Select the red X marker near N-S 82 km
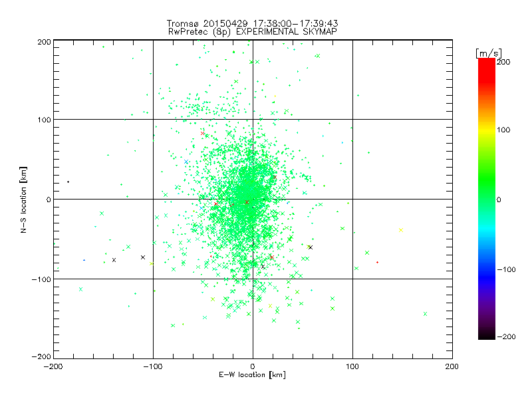The width and height of the screenshot is (532, 399). [203, 134]
